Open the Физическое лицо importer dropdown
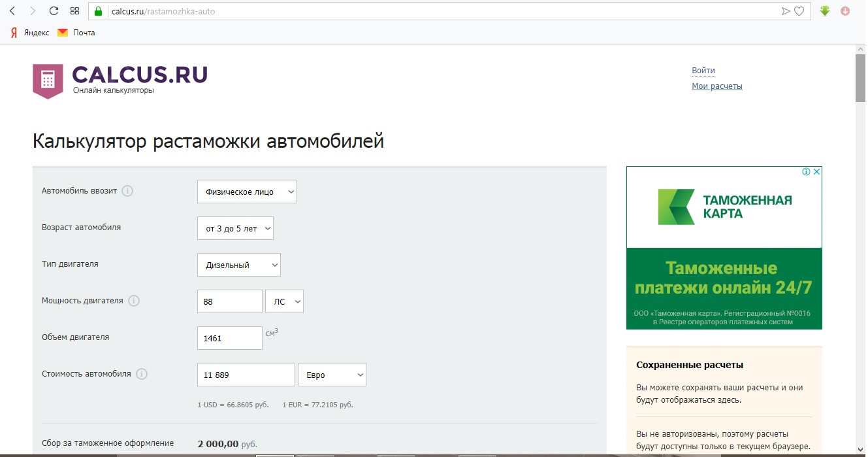The height and width of the screenshot is (457, 868). 247,192
